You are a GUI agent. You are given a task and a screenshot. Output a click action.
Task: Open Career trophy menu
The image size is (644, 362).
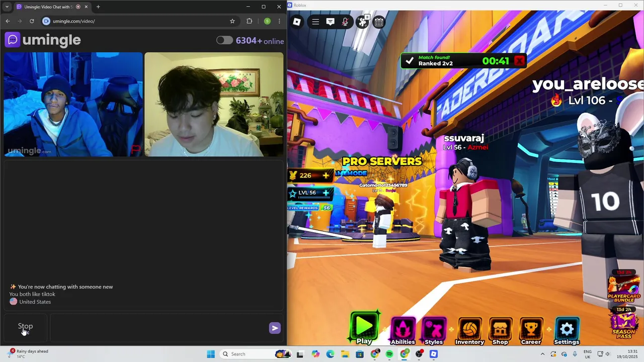[x=531, y=331]
